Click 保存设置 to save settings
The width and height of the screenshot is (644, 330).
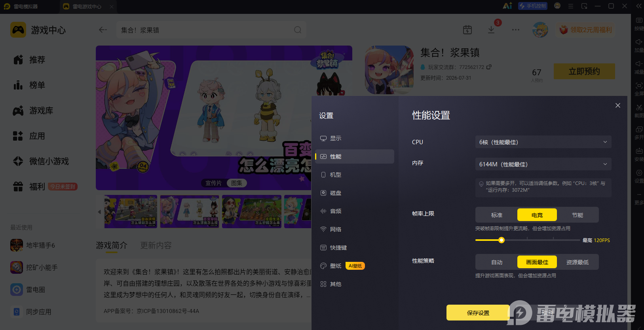[478, 313]
